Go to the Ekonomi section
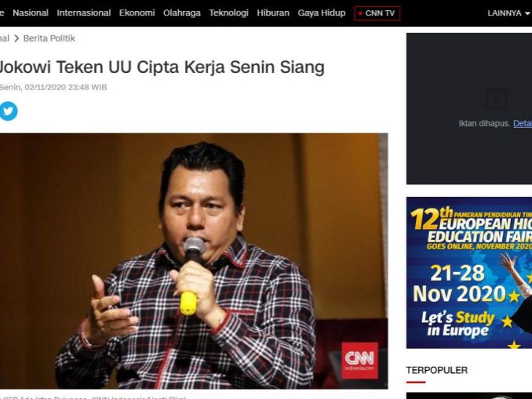This screenshot has height=399, width=532. pos(137,13)
